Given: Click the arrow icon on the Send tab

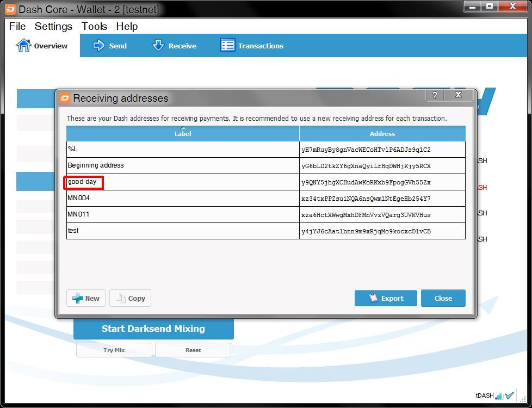Looking at the screenshot, I should click(x=99, y=46).
